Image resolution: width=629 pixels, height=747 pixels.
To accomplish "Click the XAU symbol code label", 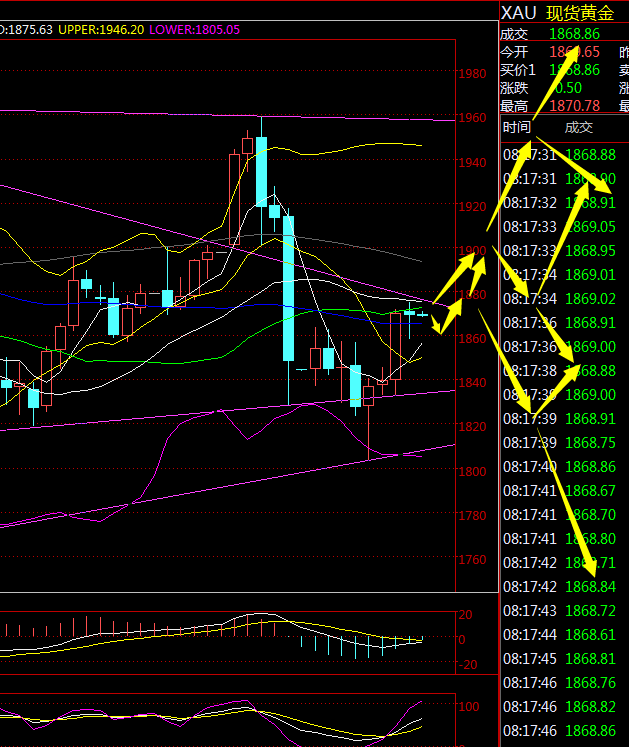I will (x=518, y=12).
